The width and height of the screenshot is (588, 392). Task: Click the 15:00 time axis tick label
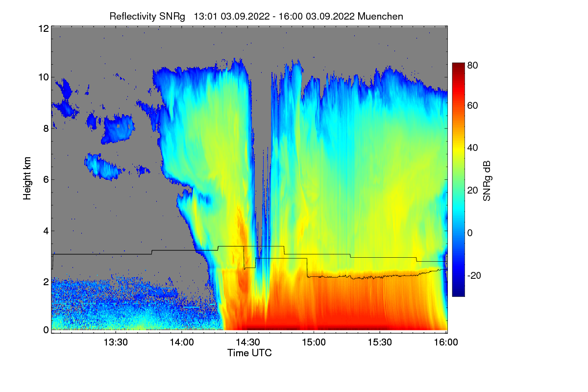[x=314, y=343]
